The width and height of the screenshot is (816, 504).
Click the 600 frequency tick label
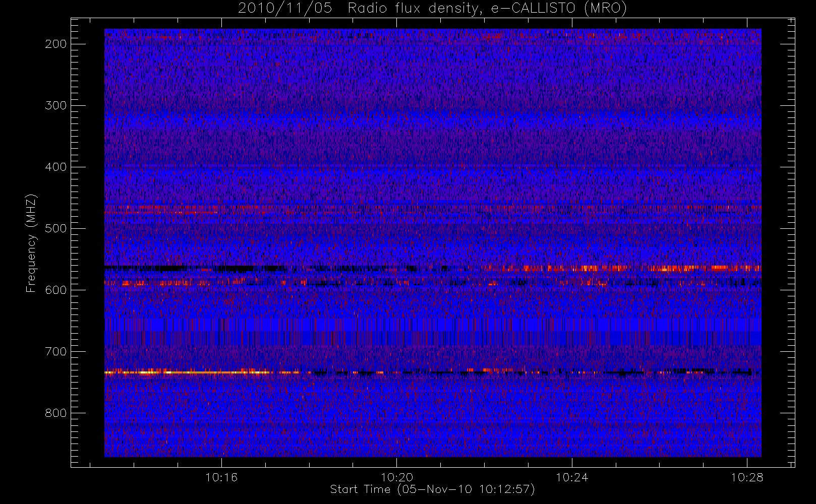tap(55, 290)
